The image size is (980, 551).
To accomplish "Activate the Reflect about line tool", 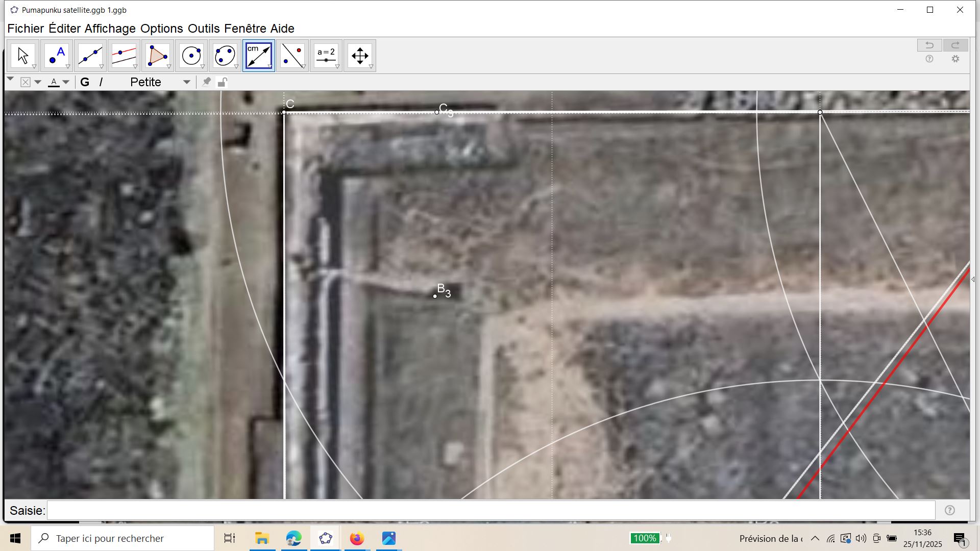I will [292, 55].
